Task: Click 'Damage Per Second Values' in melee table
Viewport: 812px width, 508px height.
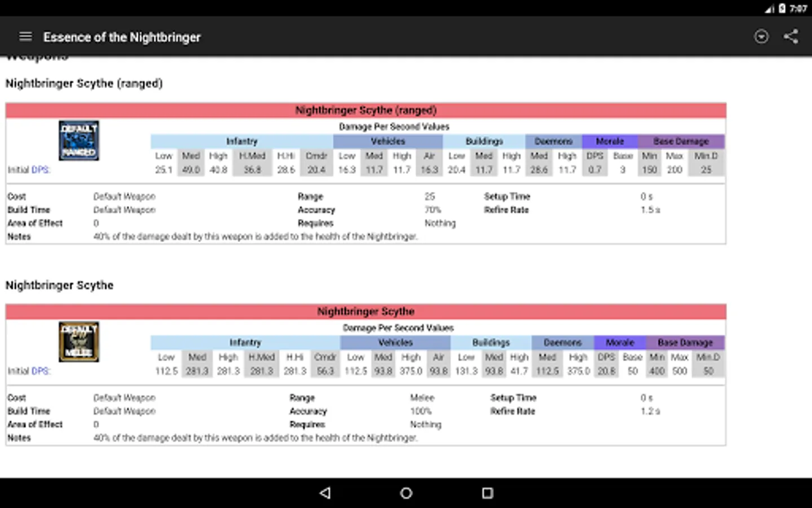Action: [x=398, y=328]
